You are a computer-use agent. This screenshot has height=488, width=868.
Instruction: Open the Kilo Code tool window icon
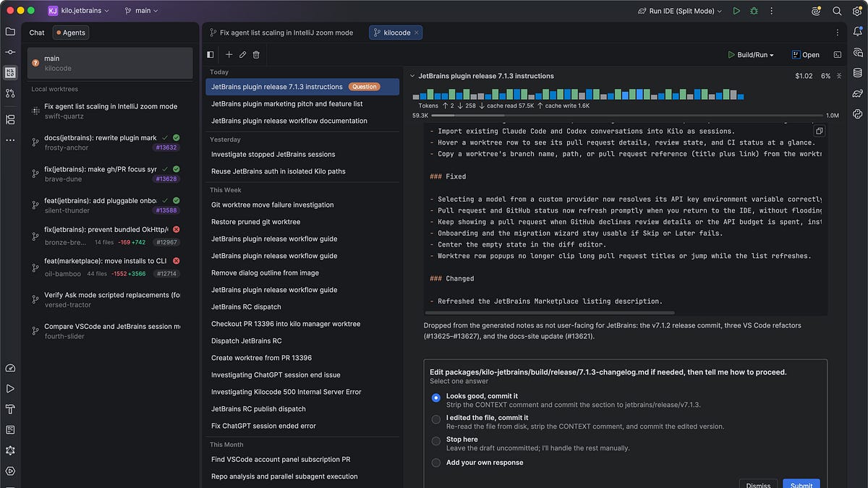(x=10, y=72)
